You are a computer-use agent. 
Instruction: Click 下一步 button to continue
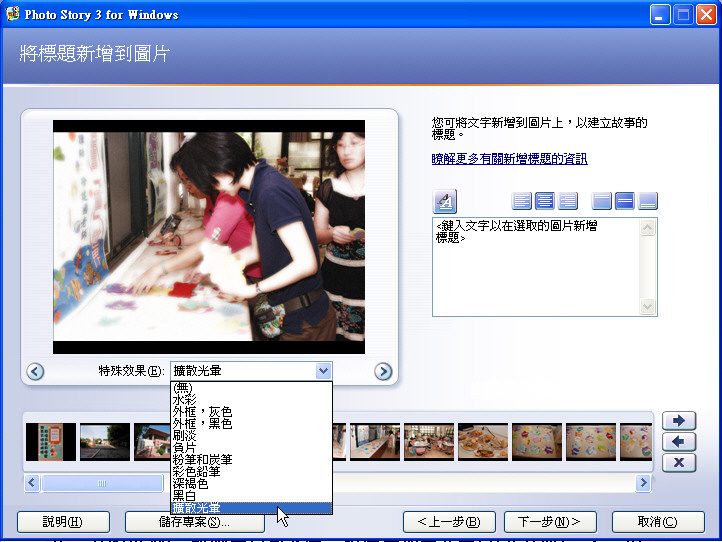(549, 522)
